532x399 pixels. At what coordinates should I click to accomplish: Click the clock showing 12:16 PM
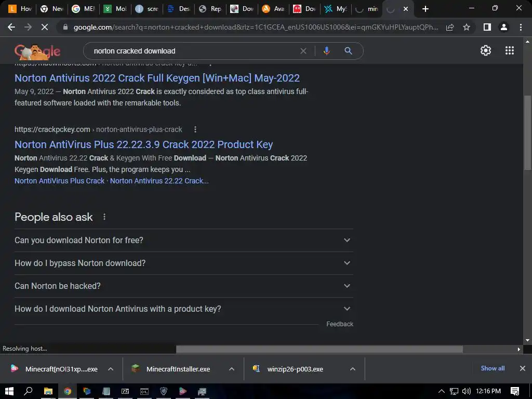pos(488,391)
